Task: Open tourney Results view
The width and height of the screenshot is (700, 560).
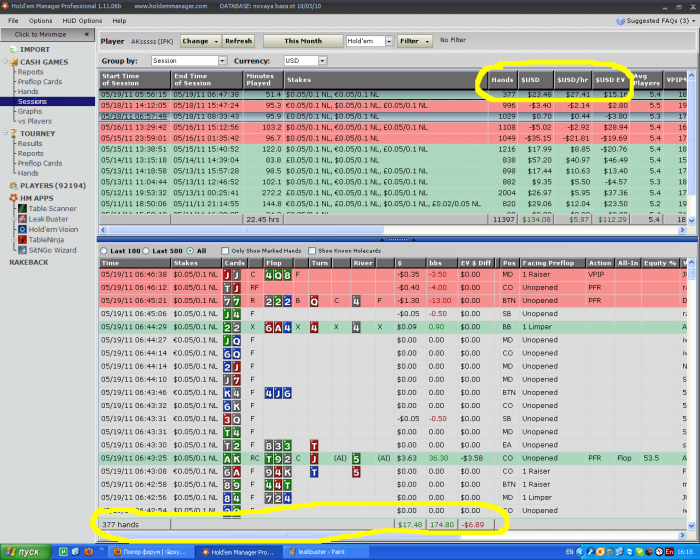Action: pos(30,144)
